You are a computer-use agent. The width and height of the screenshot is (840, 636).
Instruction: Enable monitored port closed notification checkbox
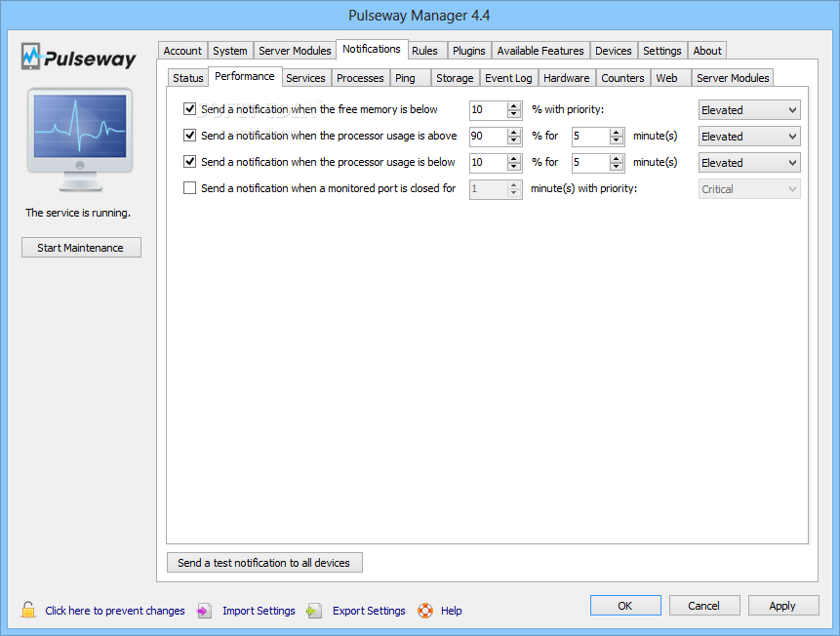[189, 188]
